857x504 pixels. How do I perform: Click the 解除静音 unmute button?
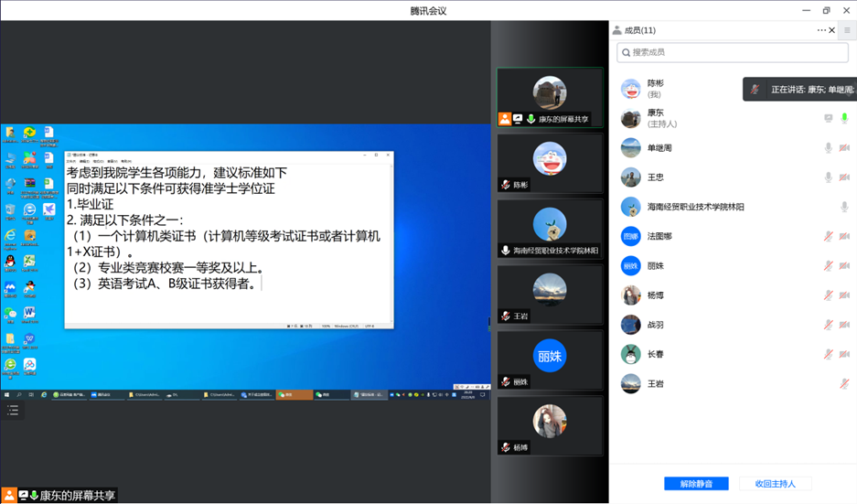pyautogui.click(x=696, y=483)
